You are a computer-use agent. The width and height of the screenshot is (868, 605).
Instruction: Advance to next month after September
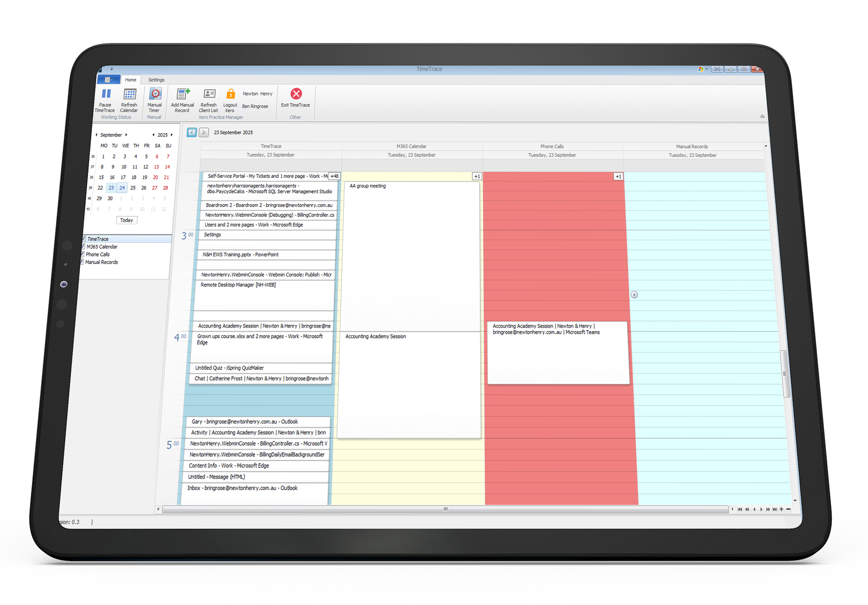[x=126, y=135]
